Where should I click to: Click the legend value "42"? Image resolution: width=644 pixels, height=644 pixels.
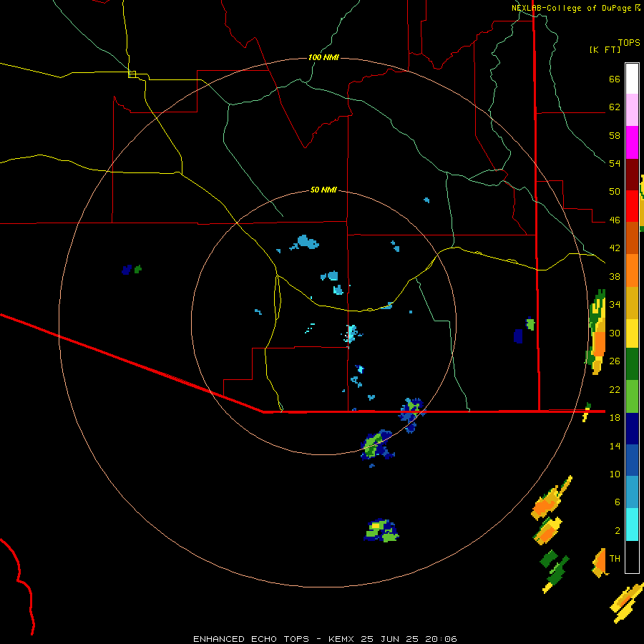pyautogui.click(x=615, y=248)
